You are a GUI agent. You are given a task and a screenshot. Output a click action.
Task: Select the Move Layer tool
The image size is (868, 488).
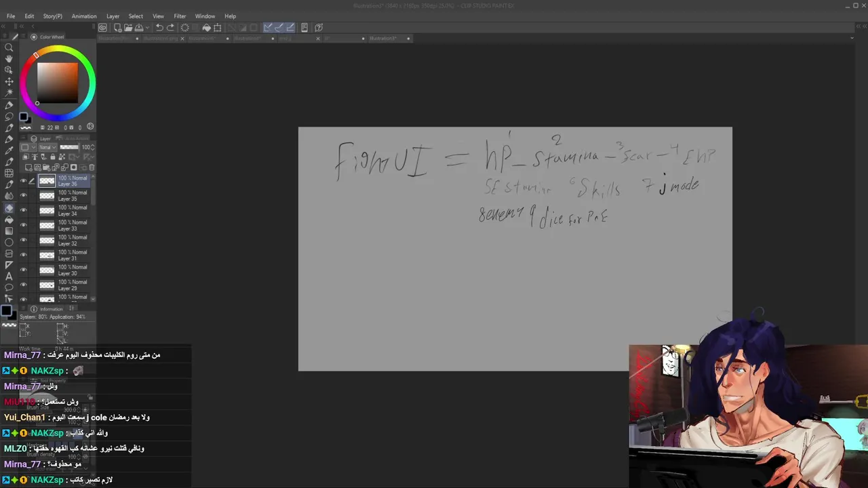tap(9, 81)
